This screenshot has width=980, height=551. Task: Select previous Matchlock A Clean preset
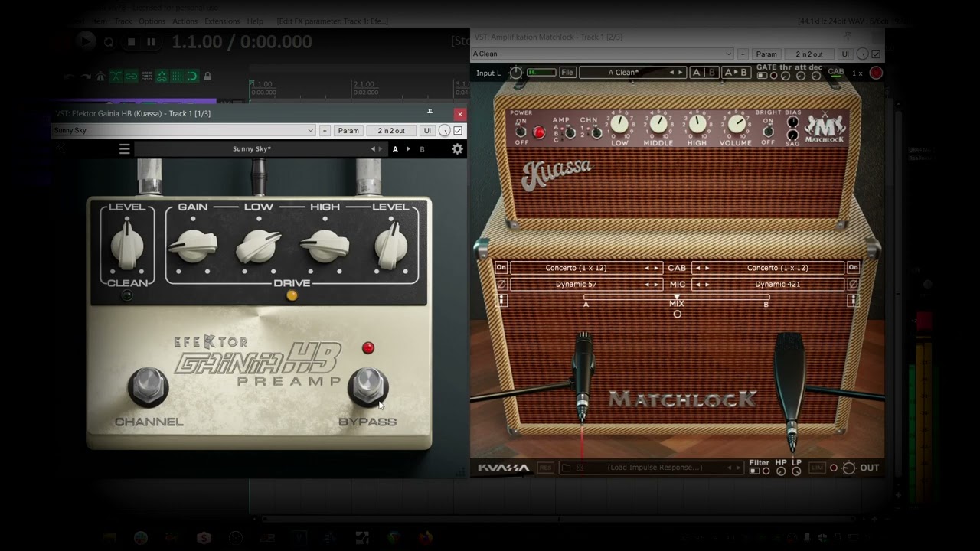coord(672,73)
